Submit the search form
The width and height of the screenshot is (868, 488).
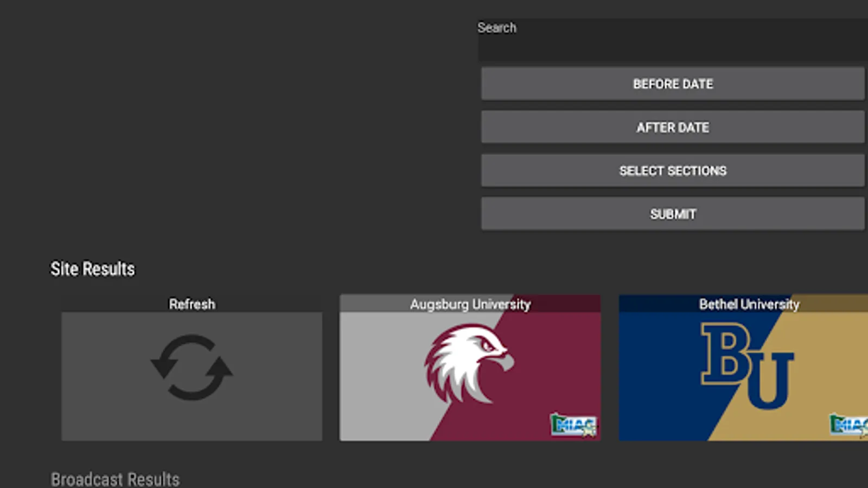[673, 214]
